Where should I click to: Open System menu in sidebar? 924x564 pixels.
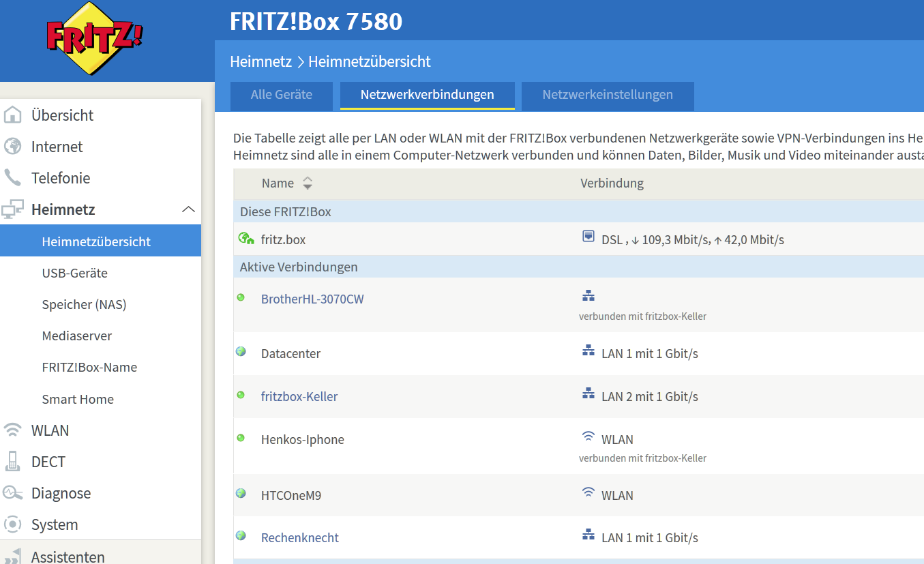click(x=55, y=524)
